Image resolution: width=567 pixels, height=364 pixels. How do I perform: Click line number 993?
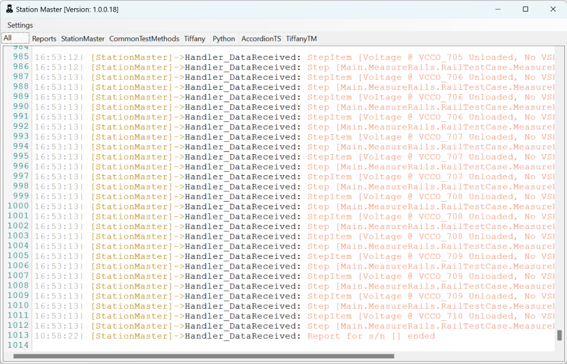tap(21, 136)
